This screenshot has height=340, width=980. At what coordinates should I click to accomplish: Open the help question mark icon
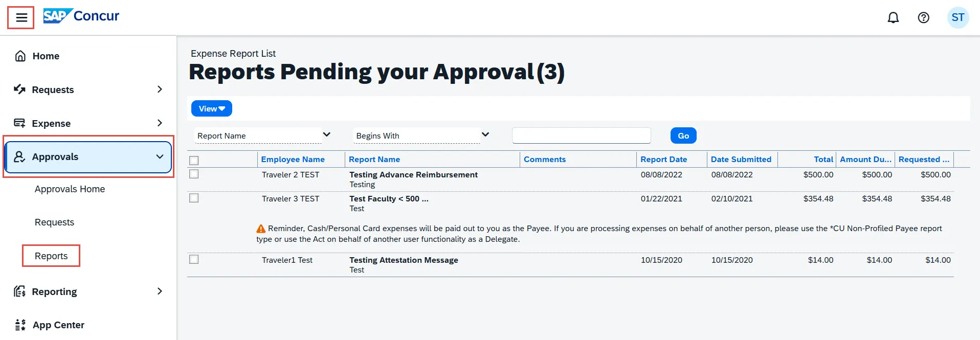click(923, 18)
